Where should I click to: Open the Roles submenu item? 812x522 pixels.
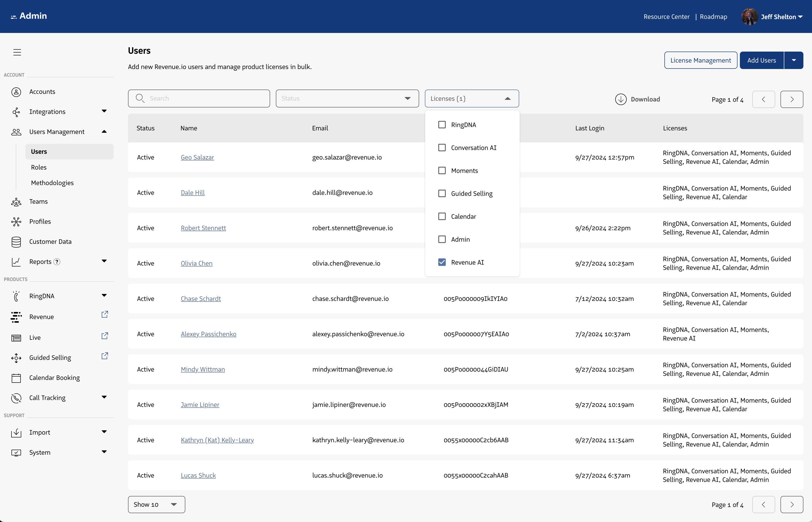pyautogui.click(x=39, y=167)
